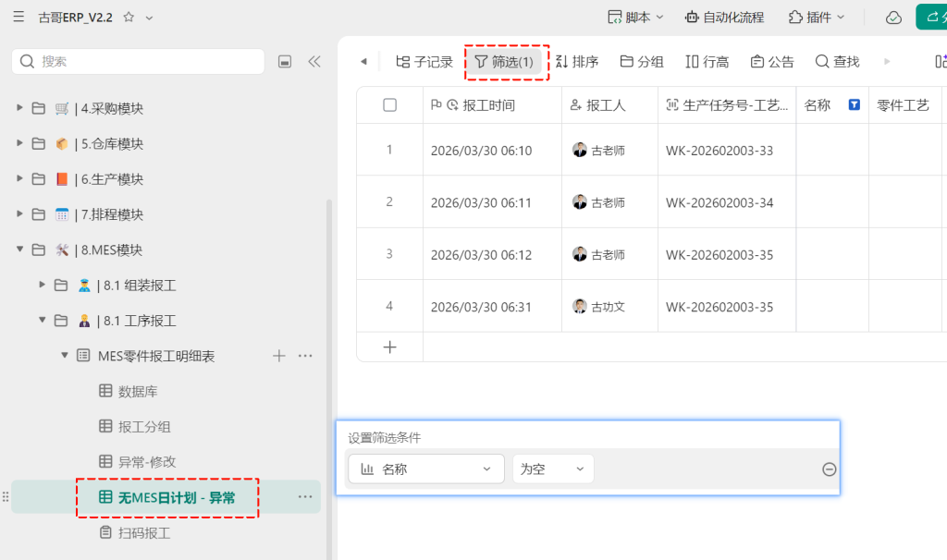Add a new view to MES零件报工明细表
947x560 pixels.
pyautogui.click(x=279, y=356)
